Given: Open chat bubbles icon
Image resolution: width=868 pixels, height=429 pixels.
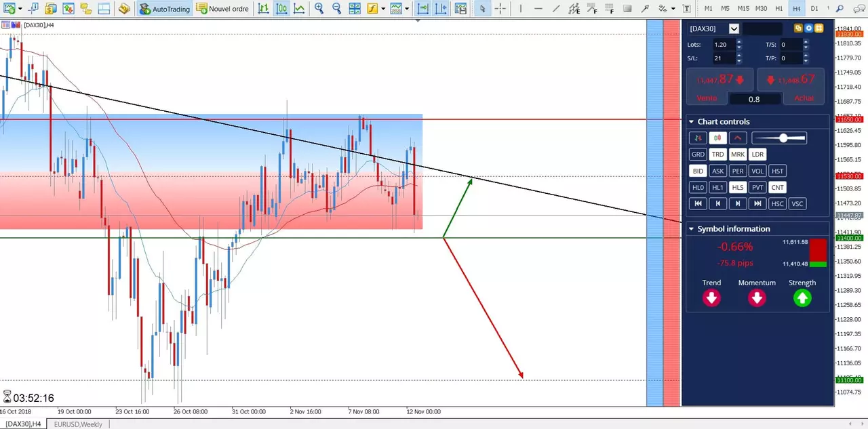Looking at the screenshot, I should pos(859,9).
